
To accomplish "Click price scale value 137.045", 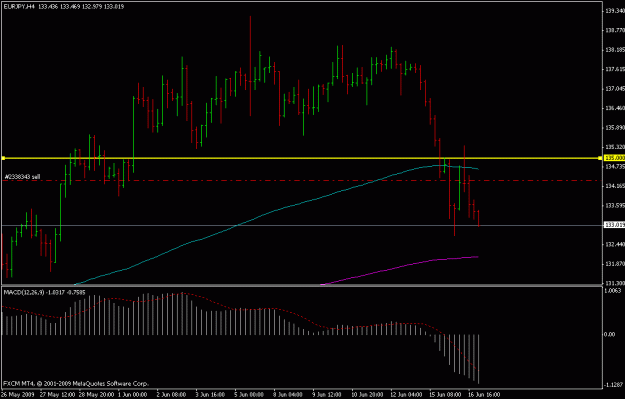I will coord(615,88).
